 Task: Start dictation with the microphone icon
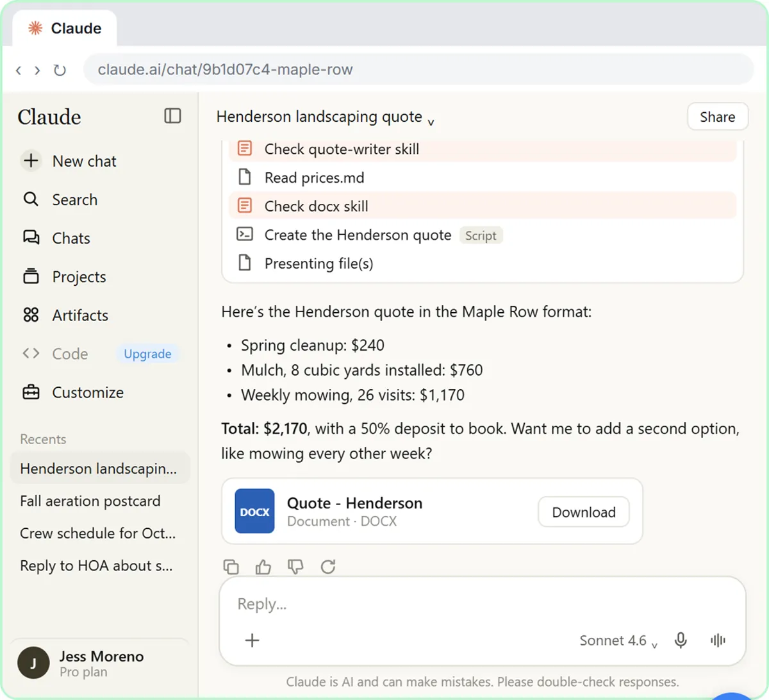(681, 640)
